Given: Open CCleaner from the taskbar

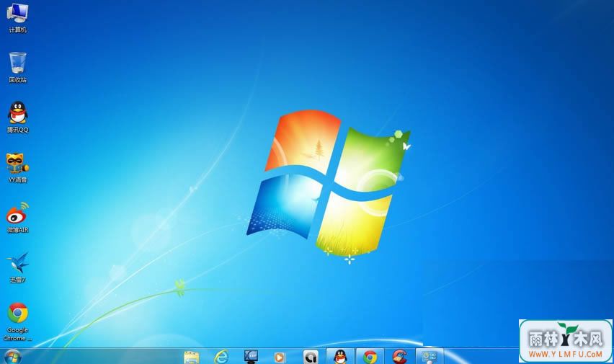Looking at the screenshot, I should [400, 357].
